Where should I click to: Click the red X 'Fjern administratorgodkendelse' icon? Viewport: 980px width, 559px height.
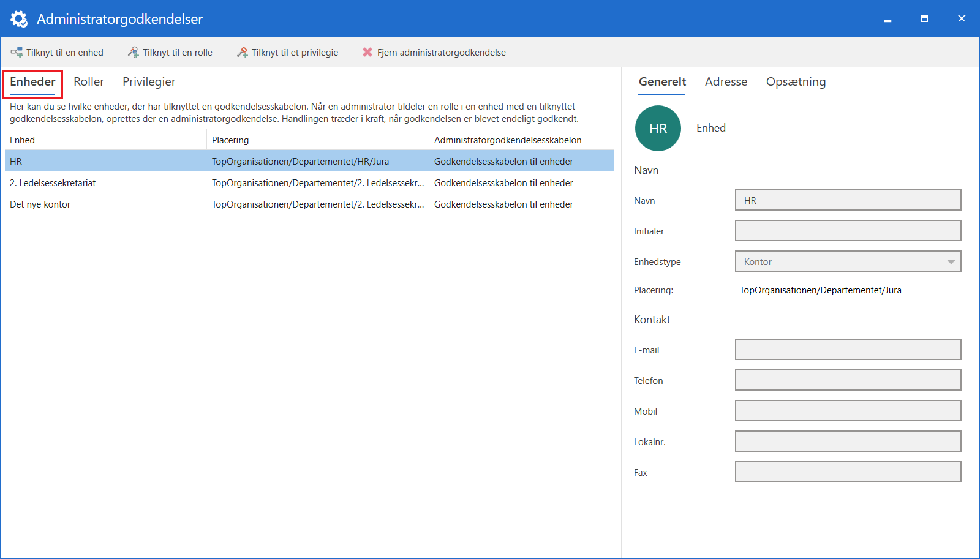tap(367, 53)
